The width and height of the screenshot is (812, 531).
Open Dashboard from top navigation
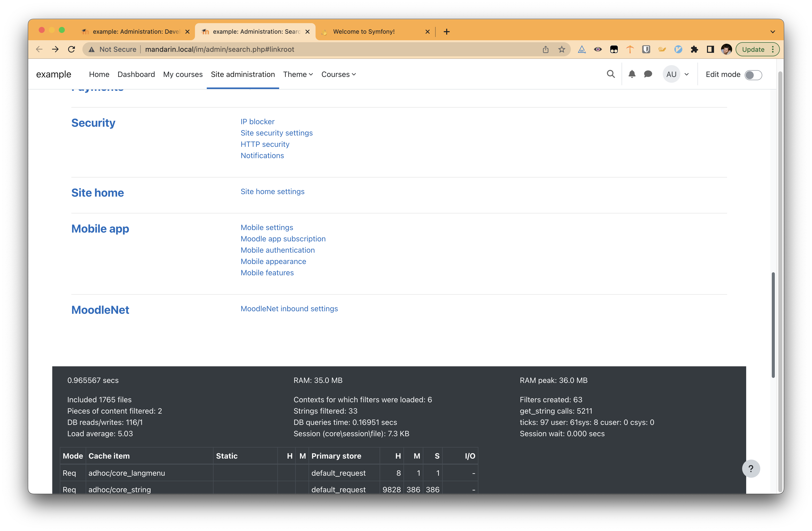point(136,74)
